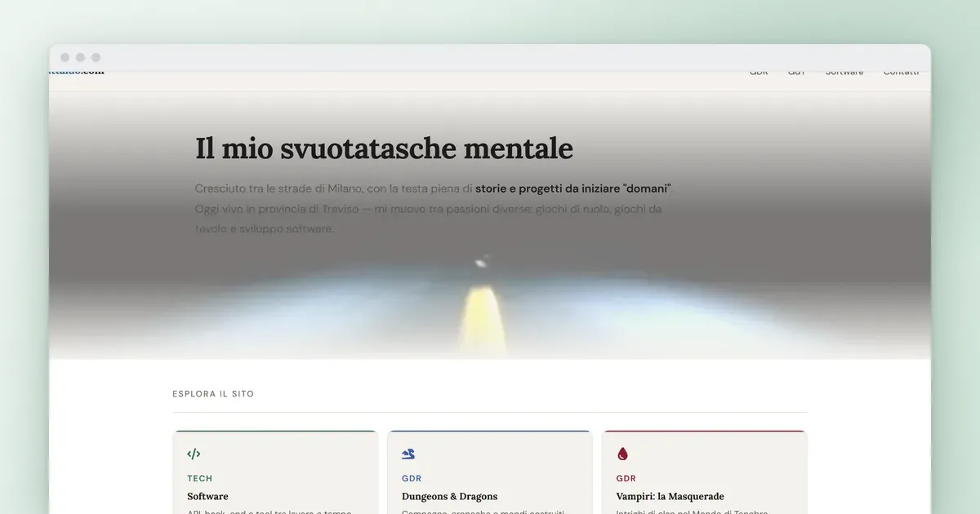Click the dragon icon on Dungeons & Dragons card
The height and width of the screenshot is (514, 980).
point(408,454)
